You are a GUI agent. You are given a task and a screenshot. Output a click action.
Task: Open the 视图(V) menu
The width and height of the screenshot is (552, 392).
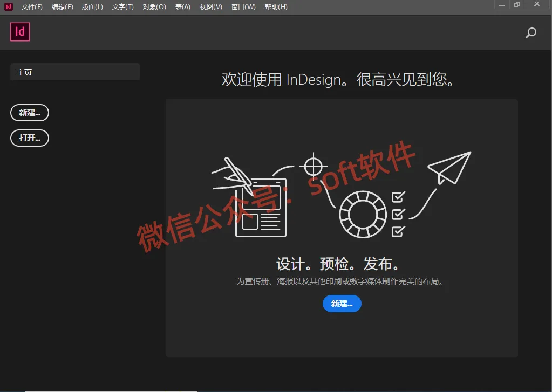[x=211, y=6]
